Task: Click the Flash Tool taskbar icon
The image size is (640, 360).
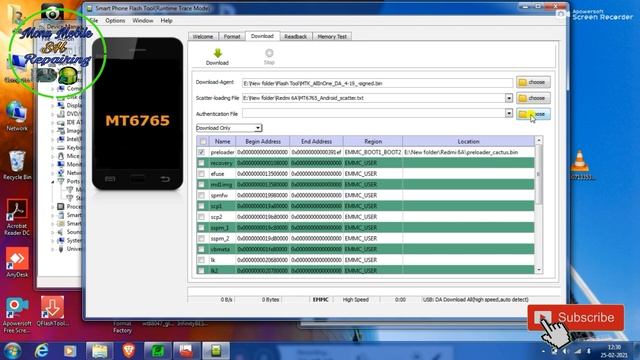Action: tap(216, 351)
